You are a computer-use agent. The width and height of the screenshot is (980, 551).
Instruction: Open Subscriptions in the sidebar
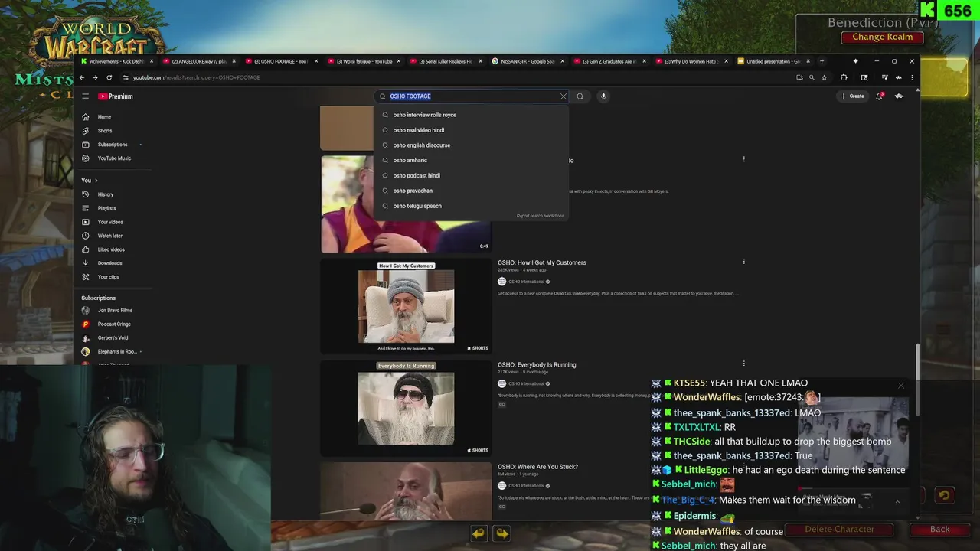[111, 145]
